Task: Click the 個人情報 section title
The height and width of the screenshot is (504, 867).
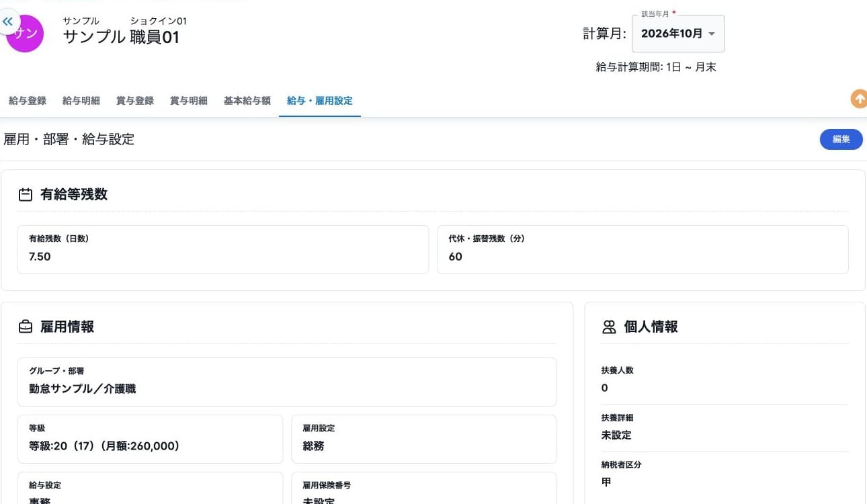Action: (x=651, y=327)
